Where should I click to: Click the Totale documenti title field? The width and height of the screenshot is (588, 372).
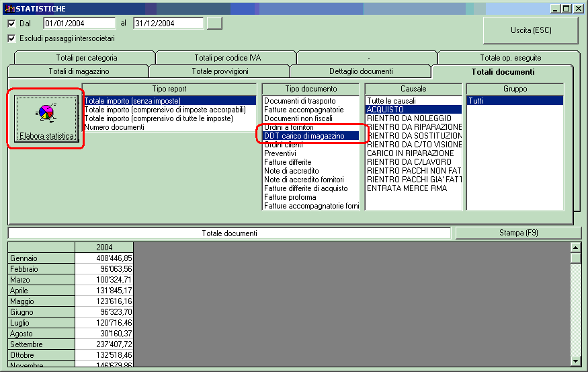(x=229, y=233)
